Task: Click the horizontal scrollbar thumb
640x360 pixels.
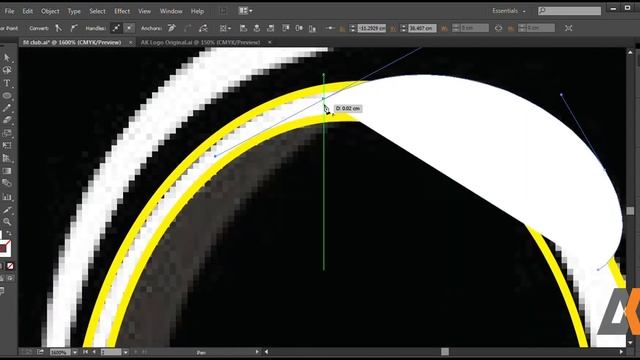Action: (445, 351)
